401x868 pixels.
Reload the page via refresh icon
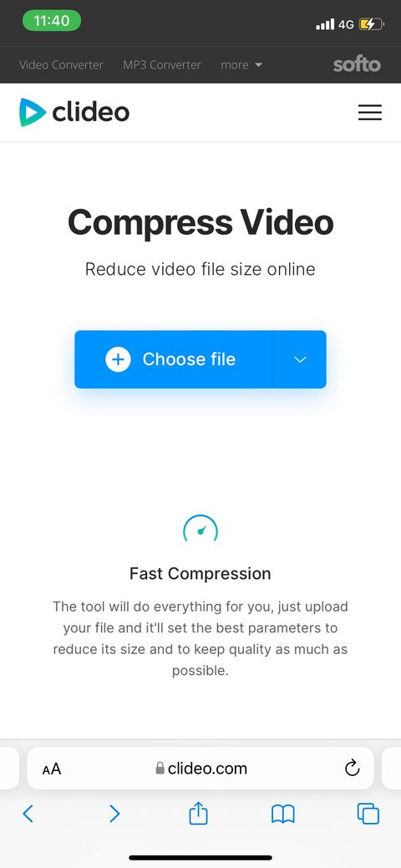(x=353, y=768)
